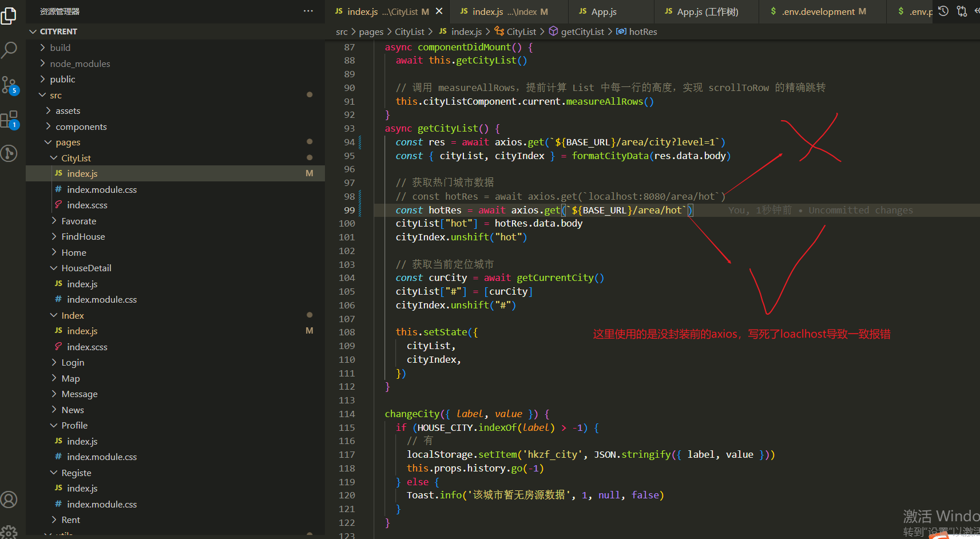
Task: Select the JS icon of CityList index.js file
Action: tap(58, 173)
